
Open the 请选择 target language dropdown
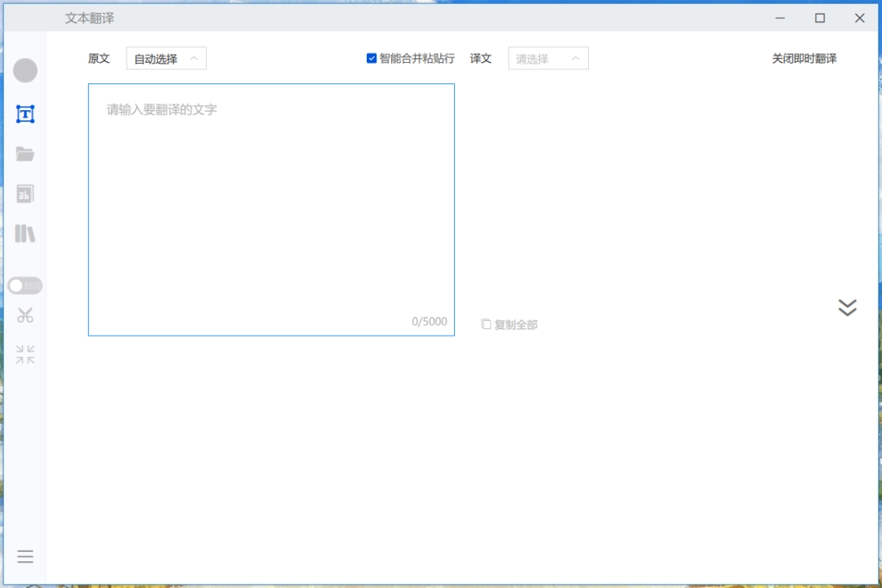pyautogui.click(x=548, y=58)
